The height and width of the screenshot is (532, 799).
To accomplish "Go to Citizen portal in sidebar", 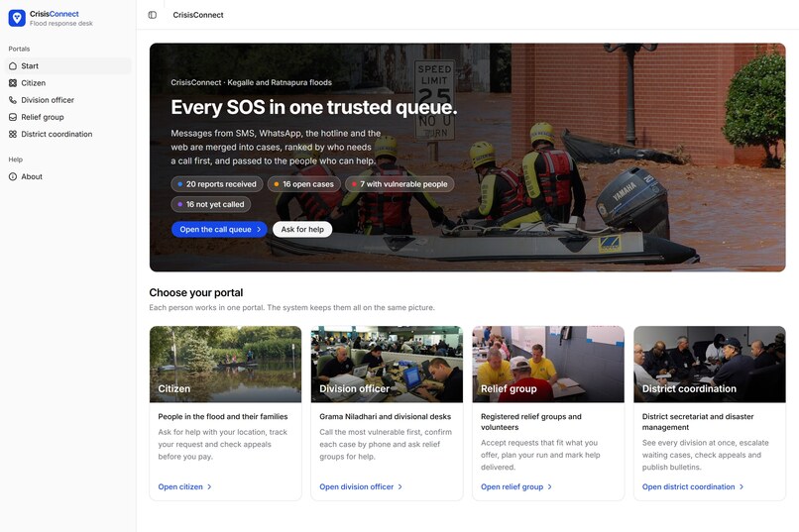I will (67, 83).
